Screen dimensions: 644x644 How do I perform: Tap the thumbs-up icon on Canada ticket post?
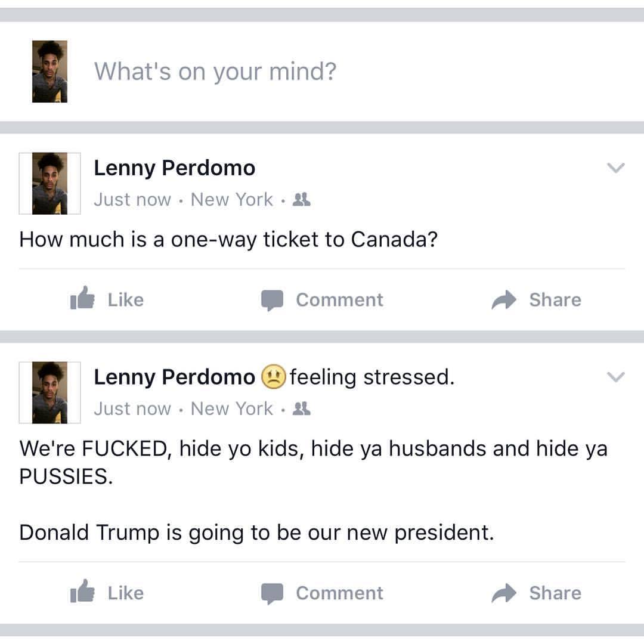pos(82,298)
